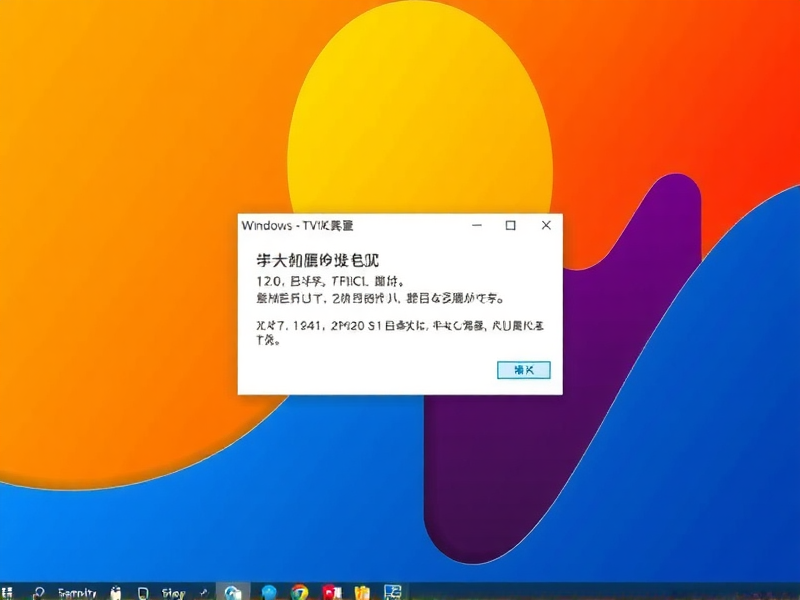
Task: Open the yellow folder app on taskbar
Action: click(x=363, y=590)
